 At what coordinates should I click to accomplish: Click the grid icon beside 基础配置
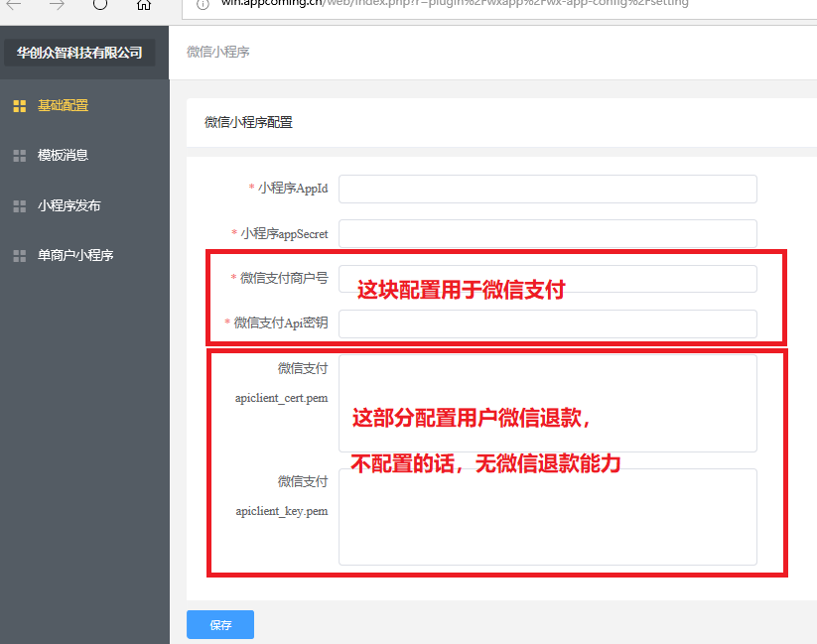19,106
